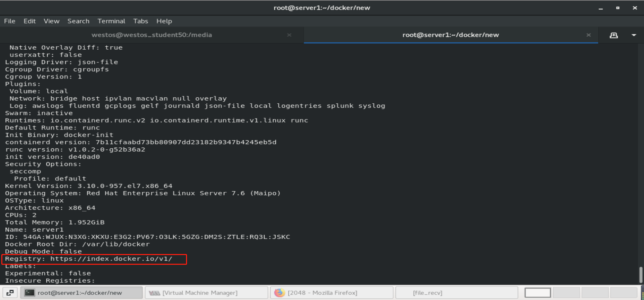Viewport: 644px width, 300px height.
Task: Close the root@server1 terminal tab
Action: click(x=589, y=35)
